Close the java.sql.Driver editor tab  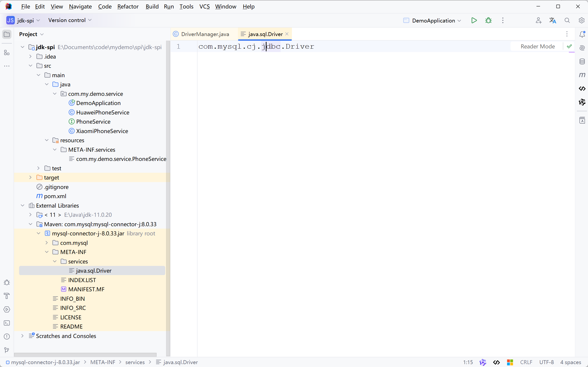pyautogui.click(x=287, y=34)
